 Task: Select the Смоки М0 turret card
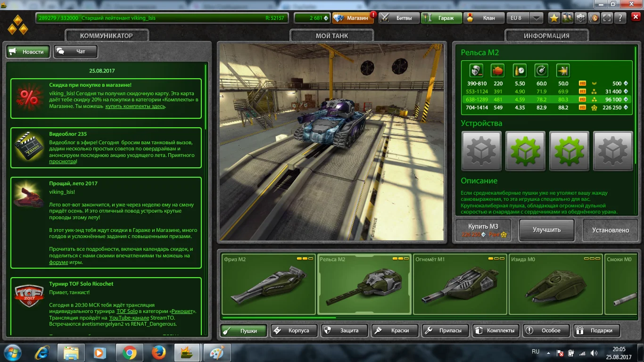click(621, 284)
